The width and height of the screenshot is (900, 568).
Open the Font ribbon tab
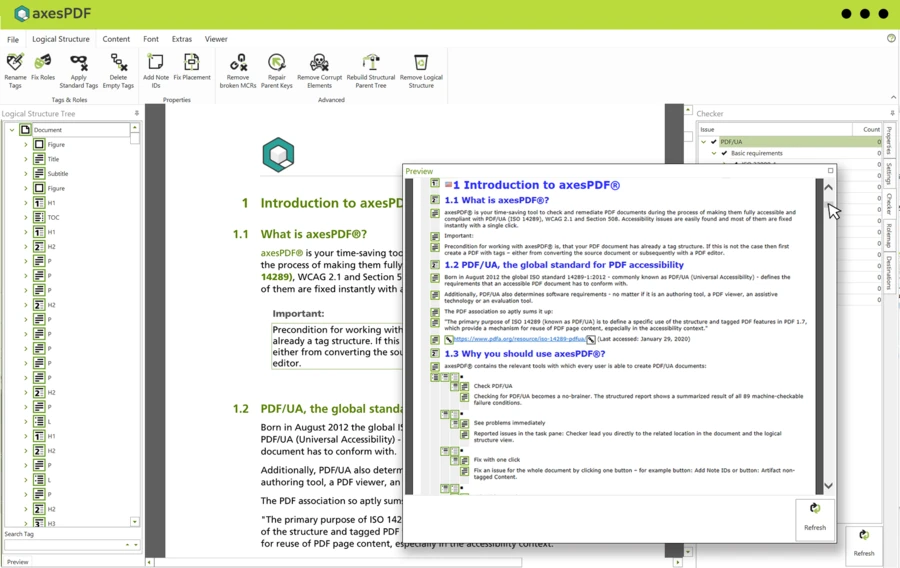coord(151,39)
